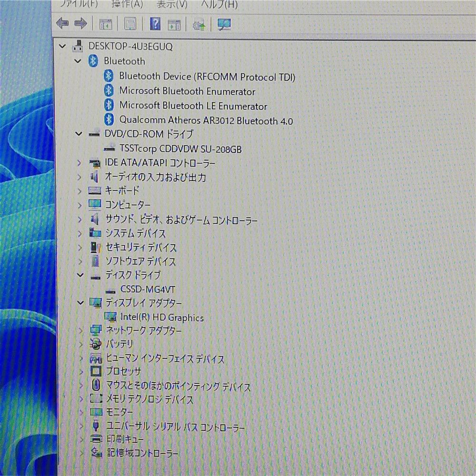The height and width of the screenshot is (476, 476).
Task: Select TSSTcorp CDDVDW SU-208GB drive
Action: (x=180, y=149)
